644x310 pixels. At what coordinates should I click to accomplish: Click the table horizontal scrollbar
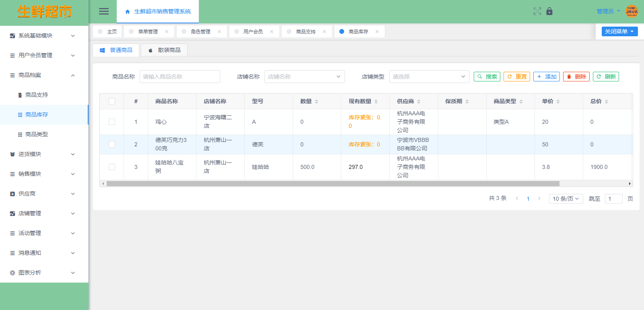tap(332, 184)
